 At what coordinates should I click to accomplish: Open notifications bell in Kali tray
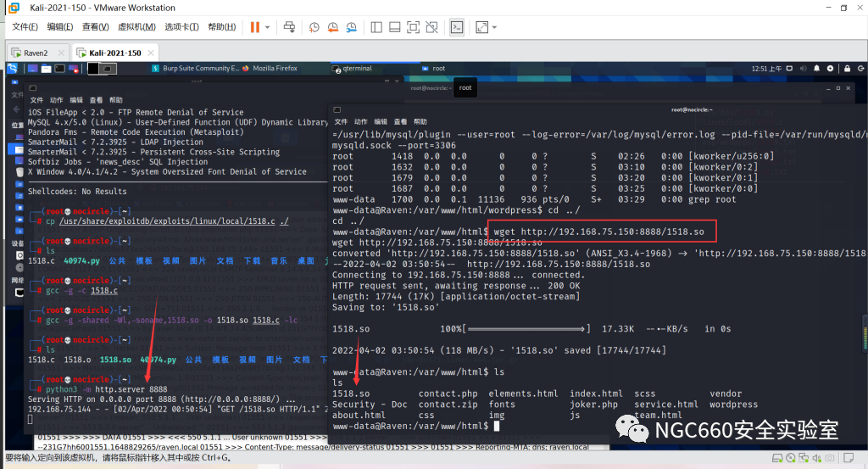tap(816, 69)
